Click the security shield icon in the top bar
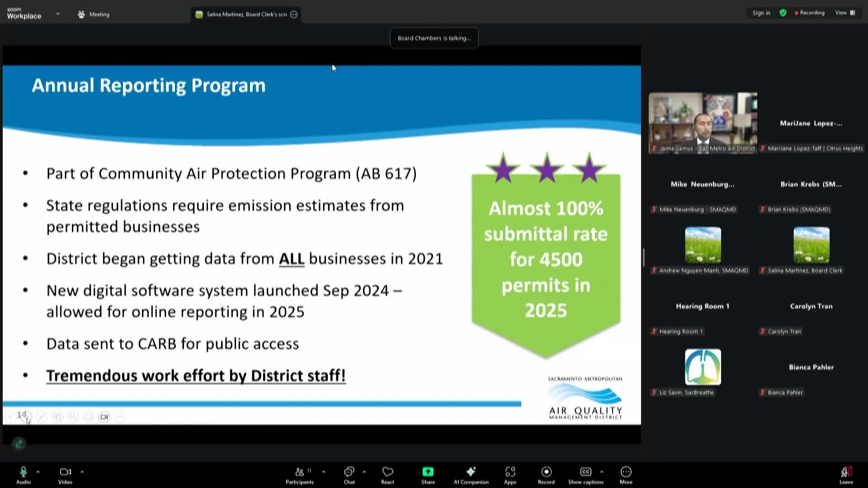This screenshot has height=488, width=868. pos(783,13)
